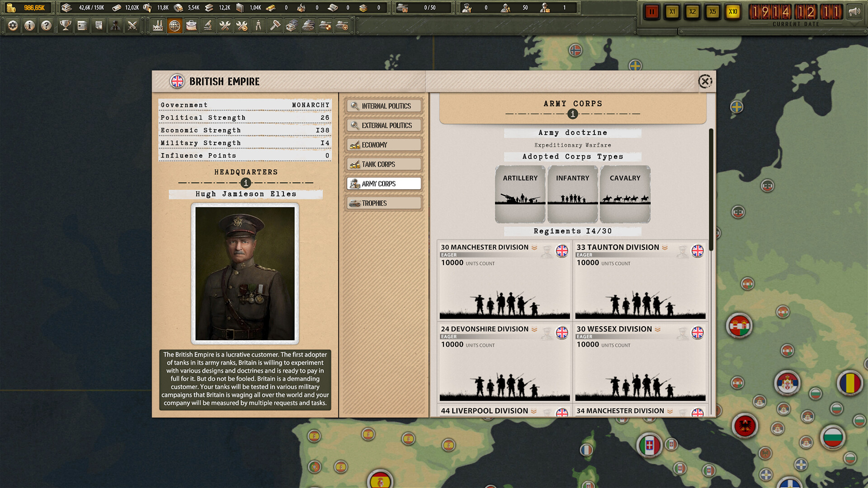Screen dimensions: 868x488
Task: Expand the 30 Manchester Division card
Action: point(533,248)
